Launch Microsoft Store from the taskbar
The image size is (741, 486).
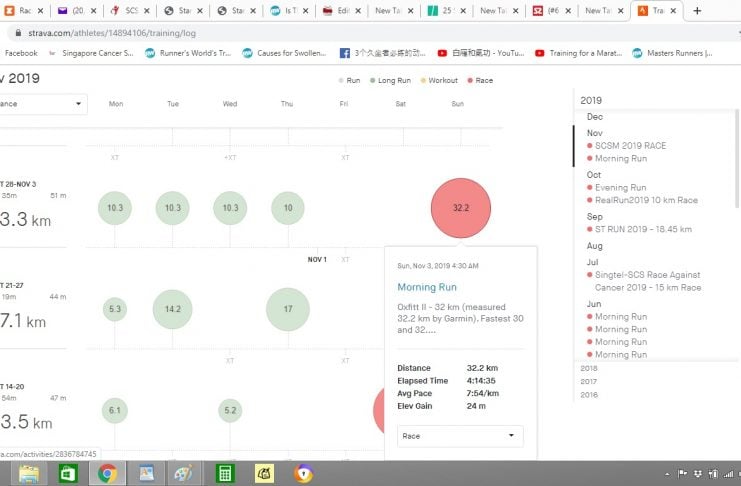[x=68, y=474]
